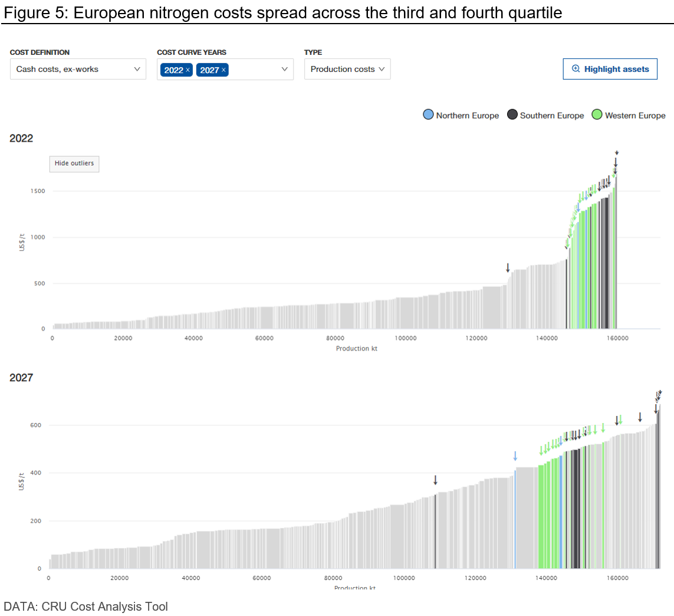The image size is (674, 616).
Task: Click the 1500 y-axis value in 2022 chart
Action: coord(38,191)
